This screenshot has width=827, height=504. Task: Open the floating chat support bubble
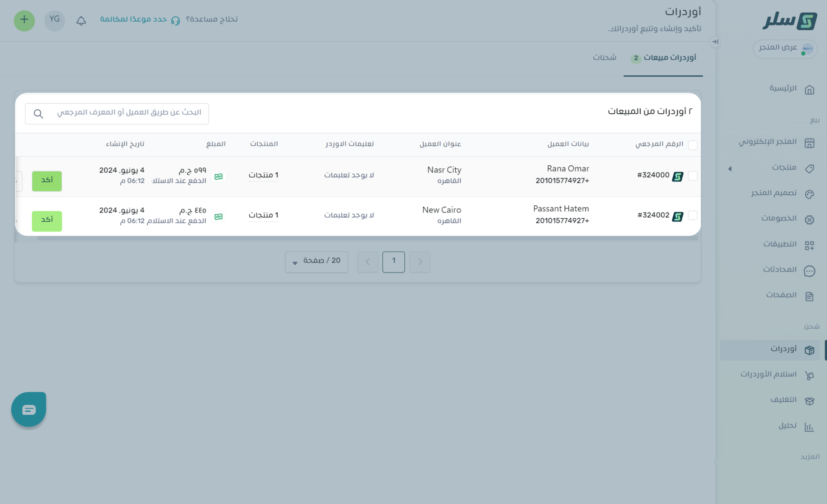29,409
